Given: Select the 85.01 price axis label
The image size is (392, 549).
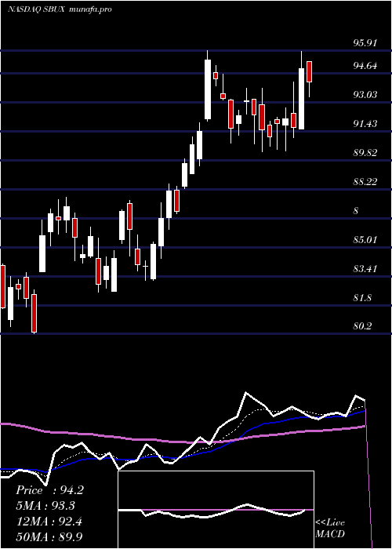Looking at the screenshot, I should (365, 240).
